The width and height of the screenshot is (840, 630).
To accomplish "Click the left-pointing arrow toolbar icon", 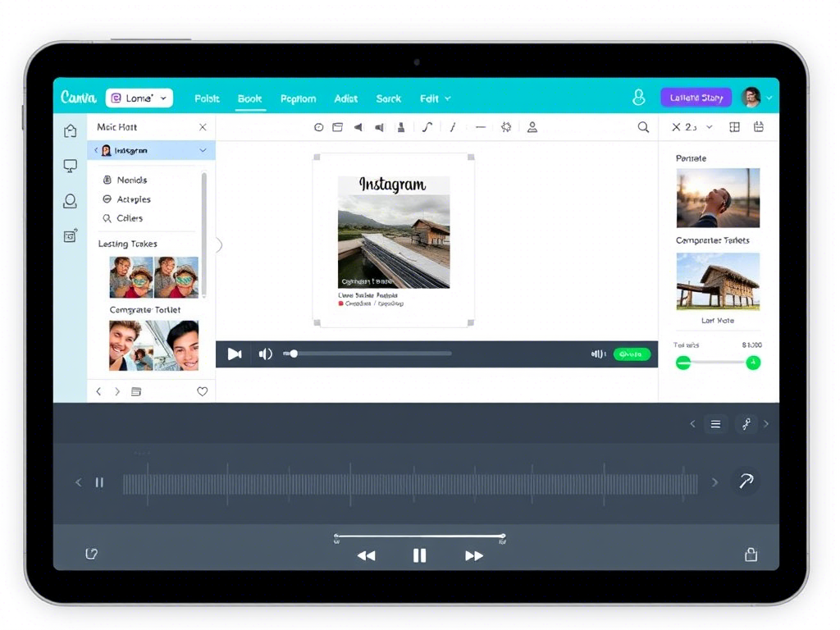I will (x=358, y=127).
